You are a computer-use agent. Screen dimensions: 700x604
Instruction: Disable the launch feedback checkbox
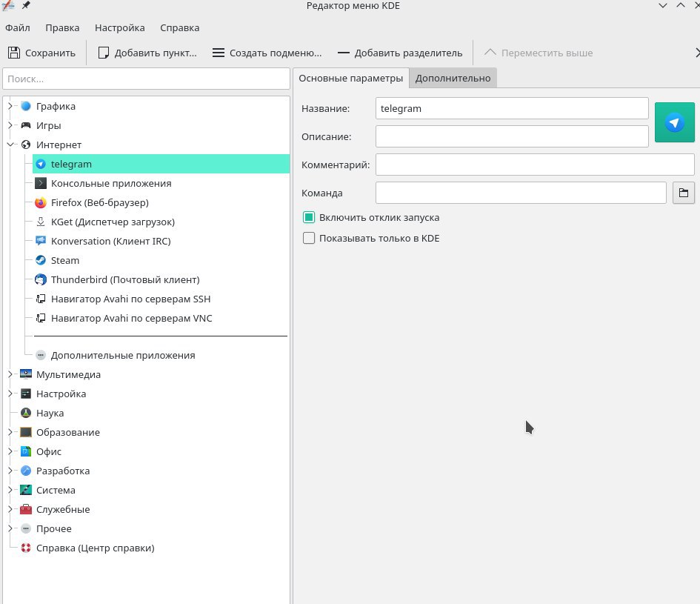(308, 218)
